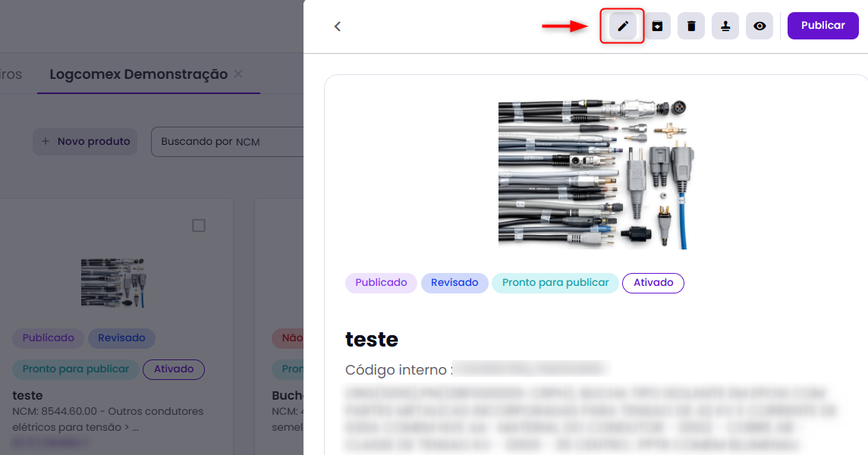Click the Revisado tag in detail panel
This screenshot has width=868, height=455.
[454, 283]
